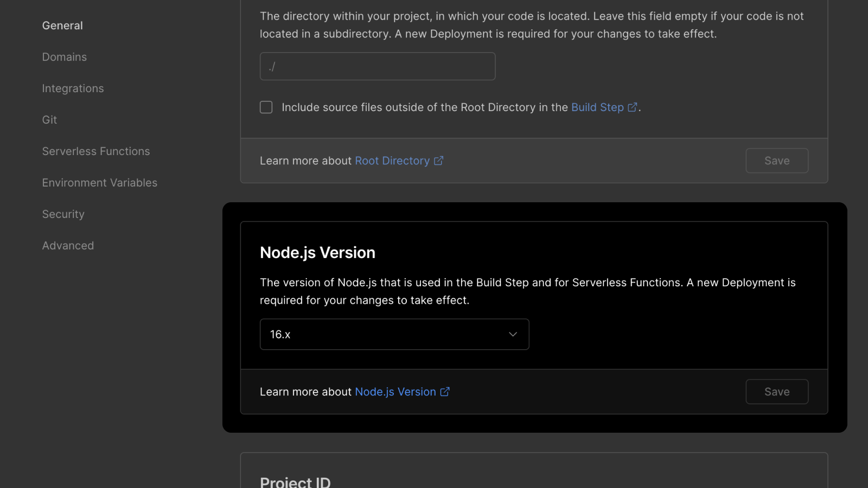Open the Node.js version dropdown
The image size is (868, 488).
394,334
